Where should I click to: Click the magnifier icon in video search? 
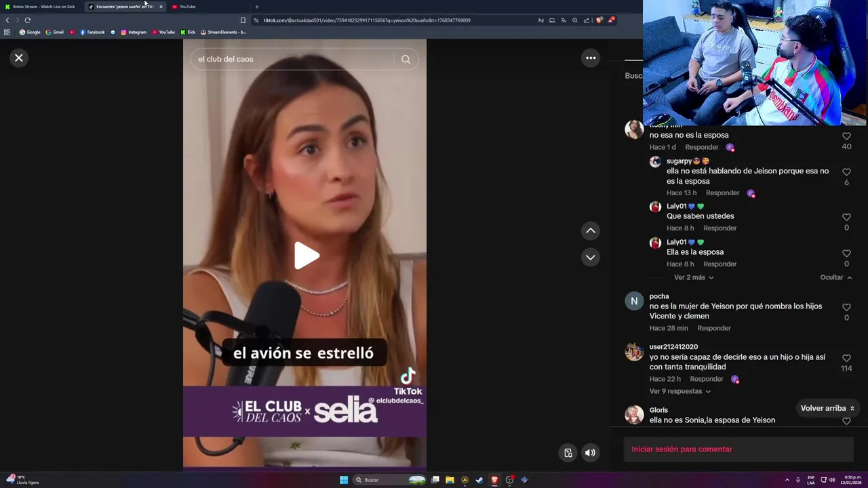406,60
